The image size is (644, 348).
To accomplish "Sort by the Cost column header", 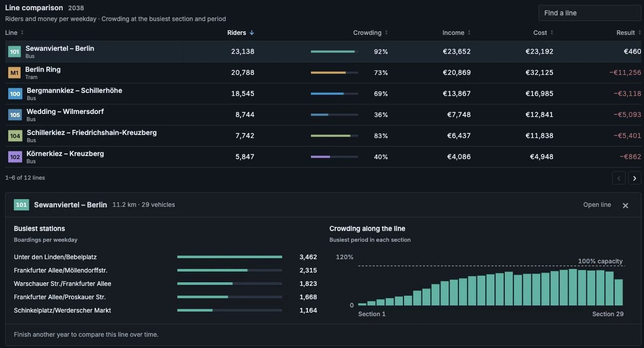I will click(543, 32).
